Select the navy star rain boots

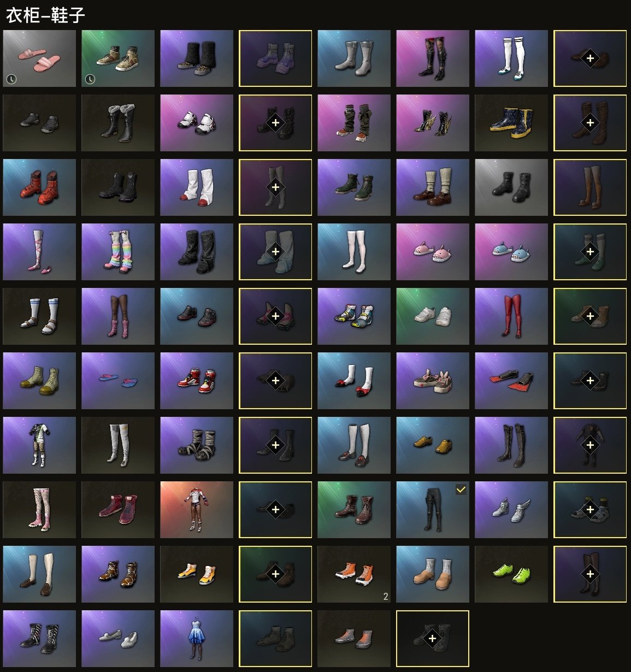(511, 123)
